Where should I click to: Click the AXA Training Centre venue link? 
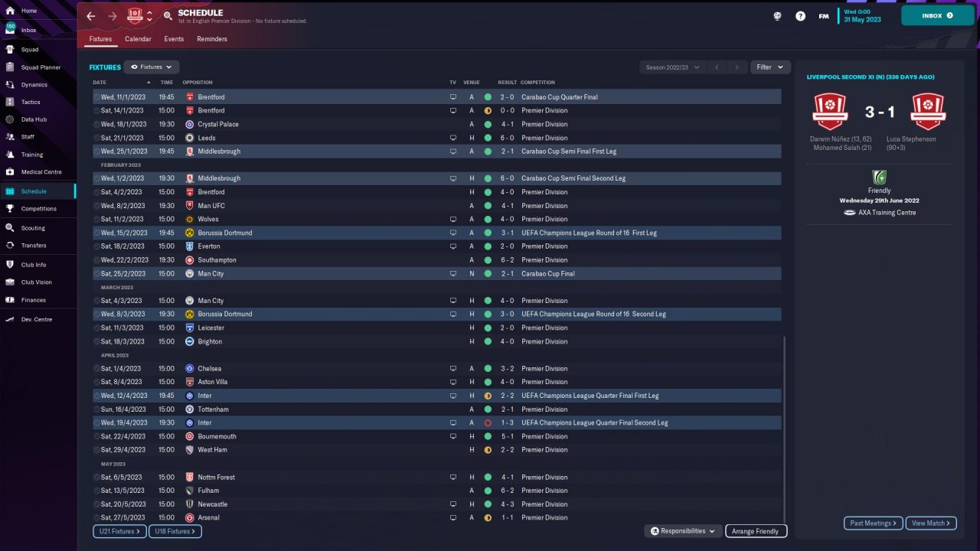pyautogui.click(x=887, y=213)
